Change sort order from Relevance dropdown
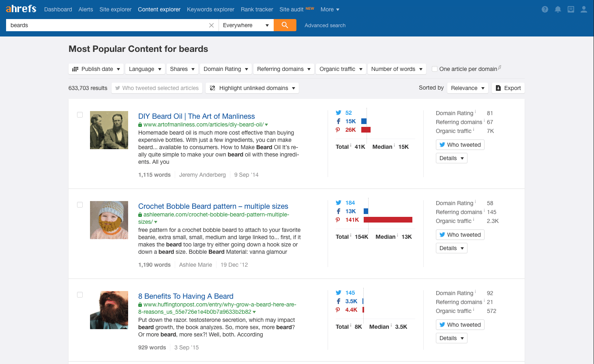Viewport: 594px width, 364px height. [x=467, y=88]
